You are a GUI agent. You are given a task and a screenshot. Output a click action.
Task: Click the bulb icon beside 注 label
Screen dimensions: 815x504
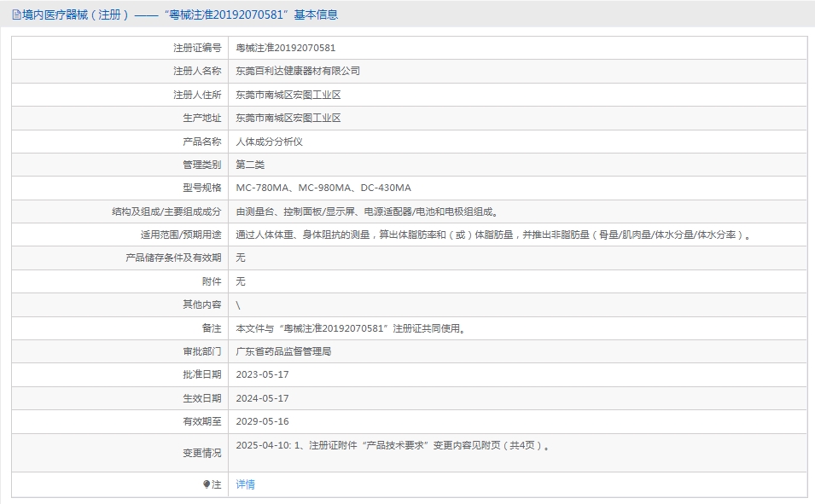pyautogui.click(x=207, y=484)
